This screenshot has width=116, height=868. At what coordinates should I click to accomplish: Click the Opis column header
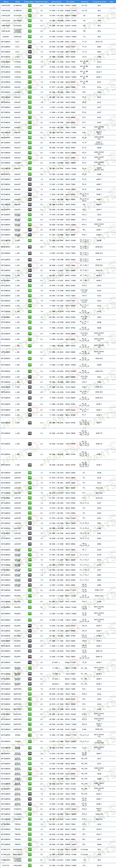[x=112, y=1]
